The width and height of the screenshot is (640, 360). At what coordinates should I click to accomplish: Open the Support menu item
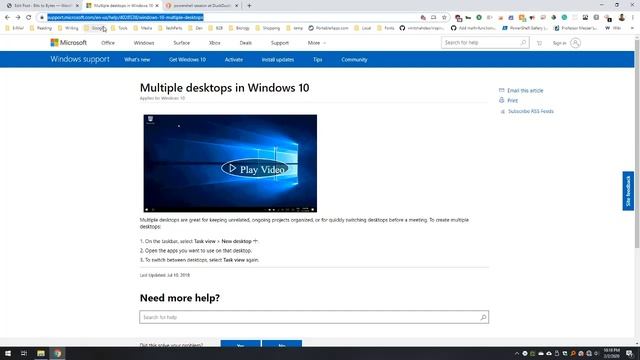coord(280,43)
